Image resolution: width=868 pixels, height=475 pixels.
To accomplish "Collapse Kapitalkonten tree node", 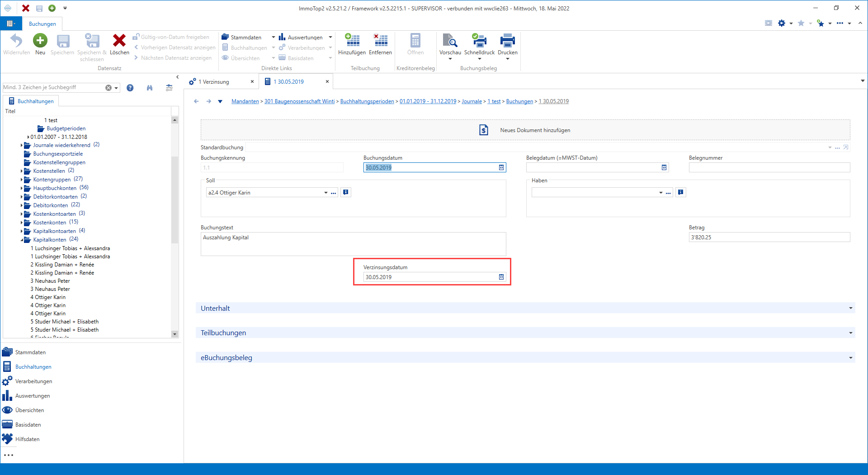I will click(21, 240).
